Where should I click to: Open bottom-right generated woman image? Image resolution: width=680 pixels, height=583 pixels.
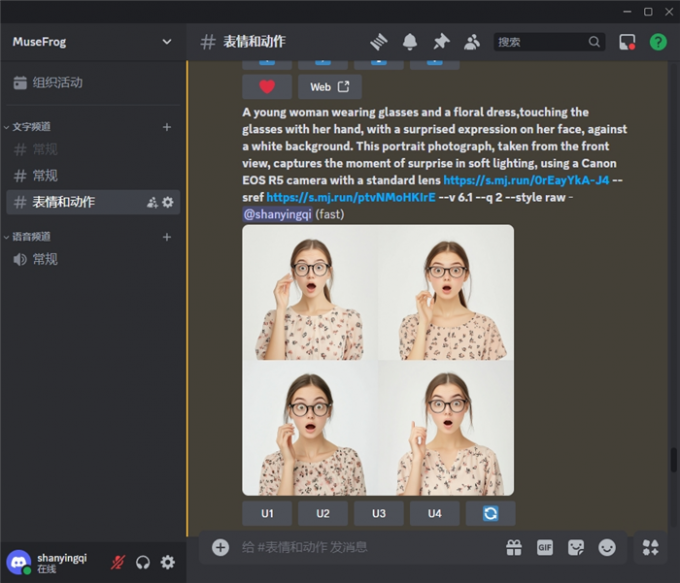[x=446, y=428]
